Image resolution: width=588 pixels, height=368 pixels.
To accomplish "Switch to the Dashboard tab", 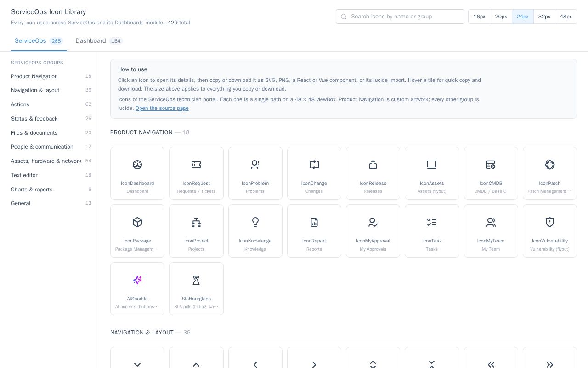I will 99,41.
